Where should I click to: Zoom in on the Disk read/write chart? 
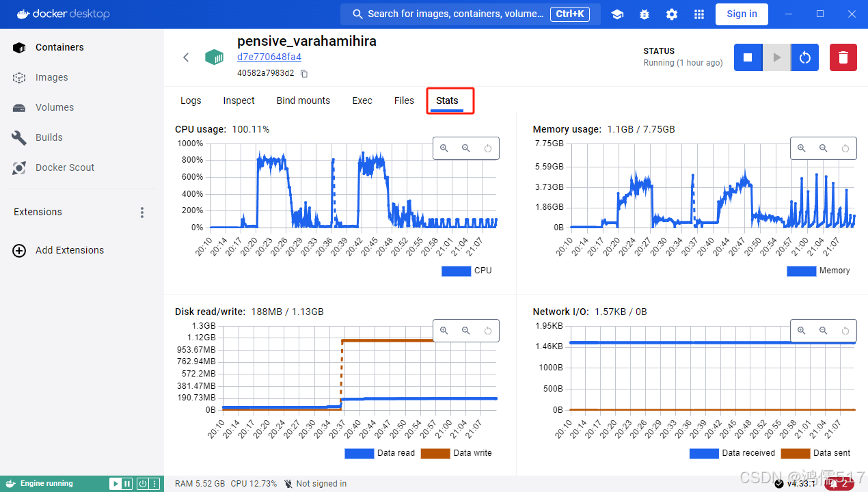click(x=444, y=331)
